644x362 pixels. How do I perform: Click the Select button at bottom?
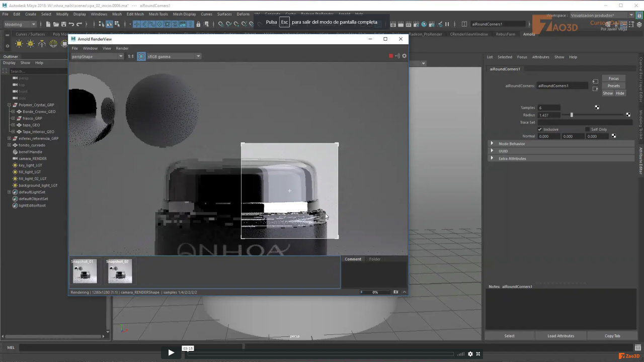(510, 336)
